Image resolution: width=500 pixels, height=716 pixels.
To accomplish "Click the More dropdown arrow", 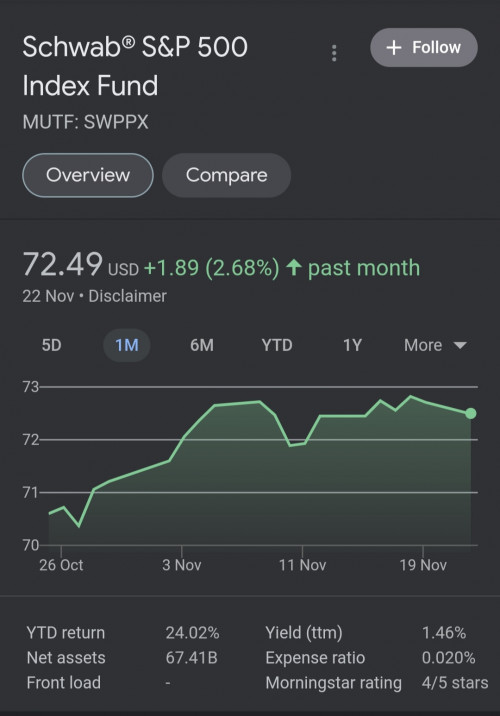I will pyautogui.click(x=460, y=345).
